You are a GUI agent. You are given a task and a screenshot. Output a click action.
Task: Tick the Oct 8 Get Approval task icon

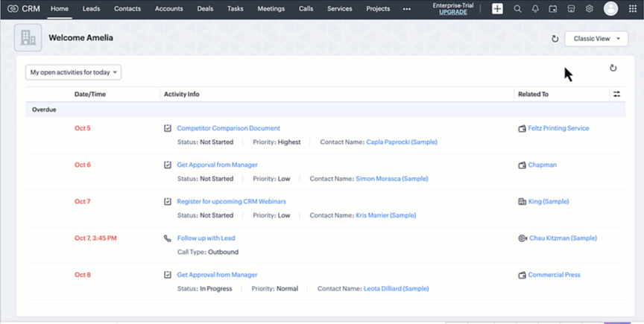168,275
